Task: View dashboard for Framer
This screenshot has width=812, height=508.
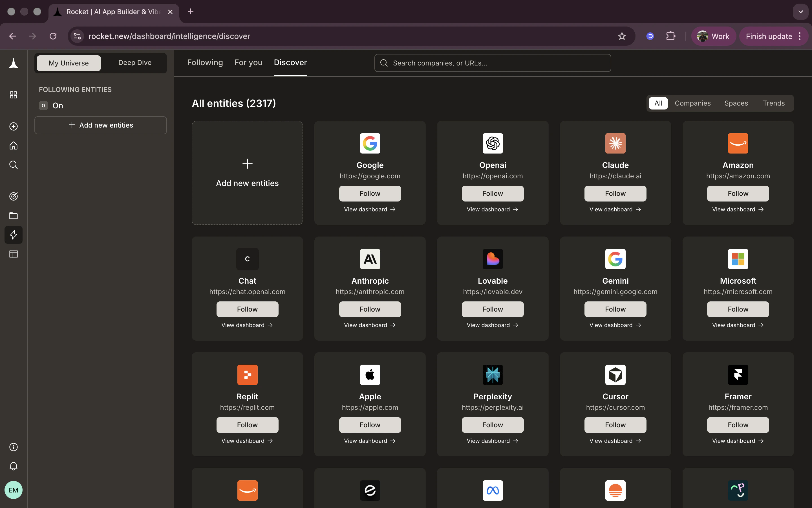Action: point(738,441)
